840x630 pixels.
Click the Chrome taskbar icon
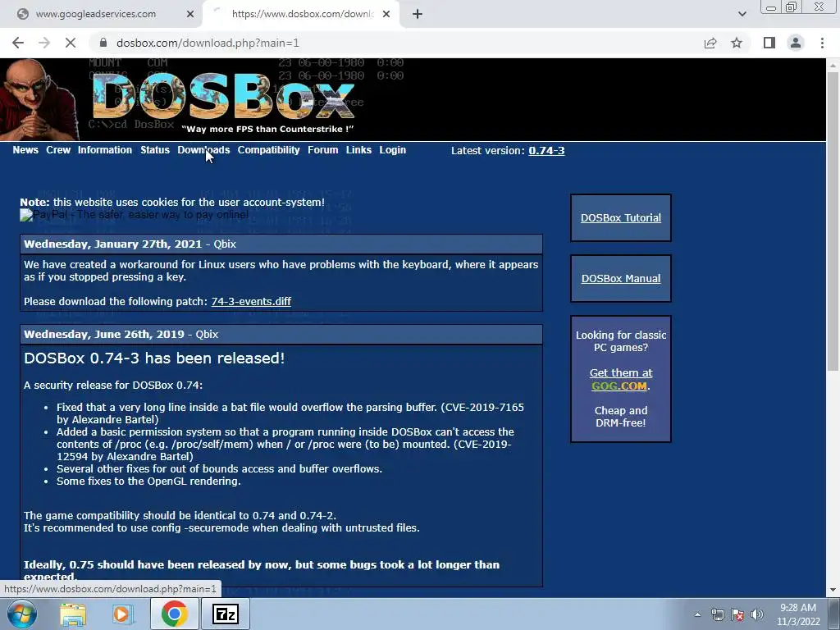(x=175, y=614)
